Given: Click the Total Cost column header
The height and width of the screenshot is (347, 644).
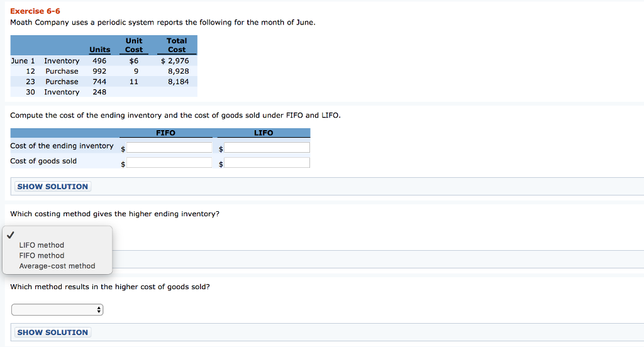Looking at the screenshot, I should [x=177, y=45].
